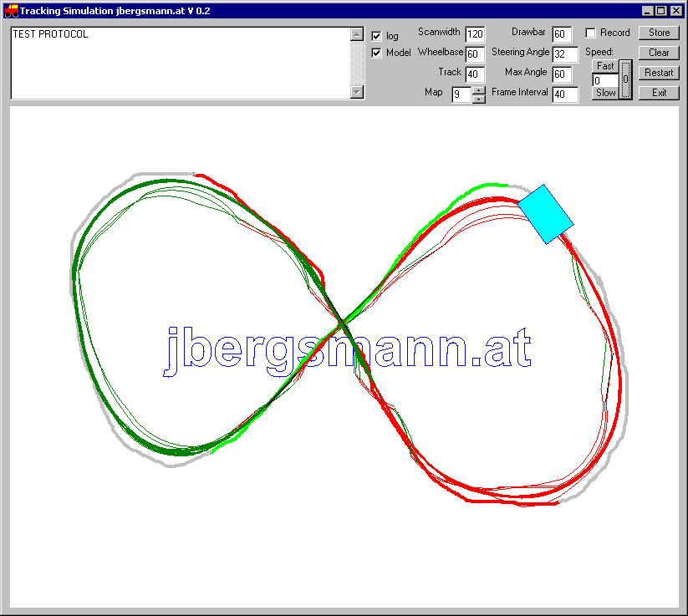Enable the Record checkbox
This screenshot has height=616, width=688.
(x=590, y=33)
